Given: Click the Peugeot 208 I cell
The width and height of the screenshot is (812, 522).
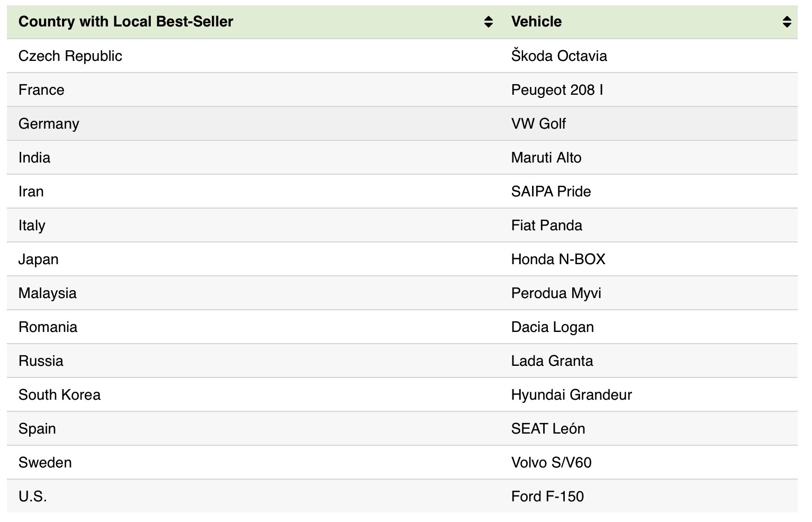Looking at the screenshot, I should [557, 90].
